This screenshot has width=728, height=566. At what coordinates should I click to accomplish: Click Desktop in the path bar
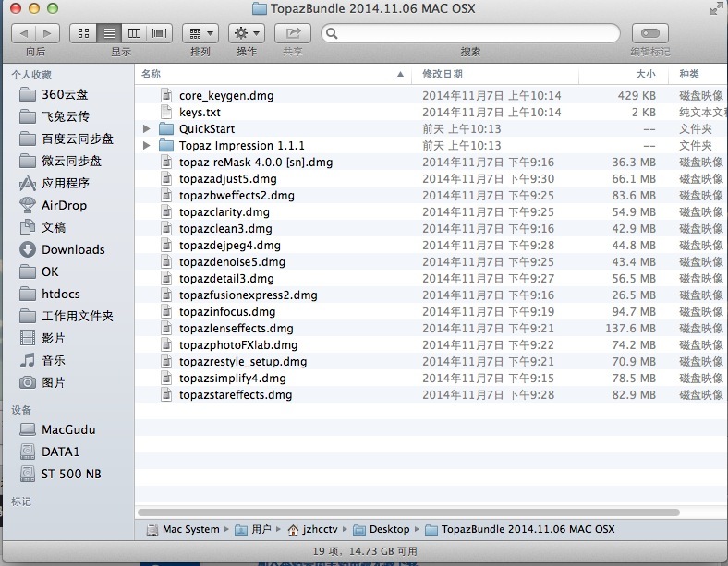click(x=382, y=529)
